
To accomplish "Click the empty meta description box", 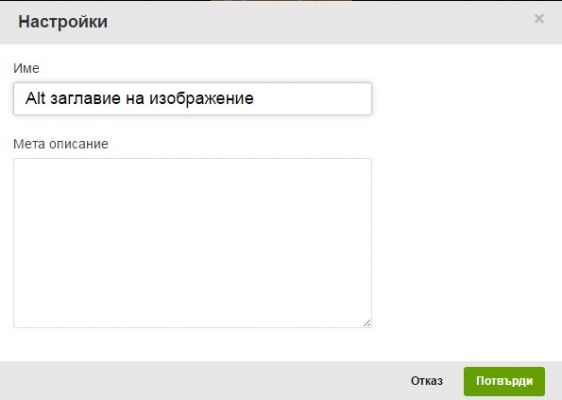I will click(x=192, y=243).
